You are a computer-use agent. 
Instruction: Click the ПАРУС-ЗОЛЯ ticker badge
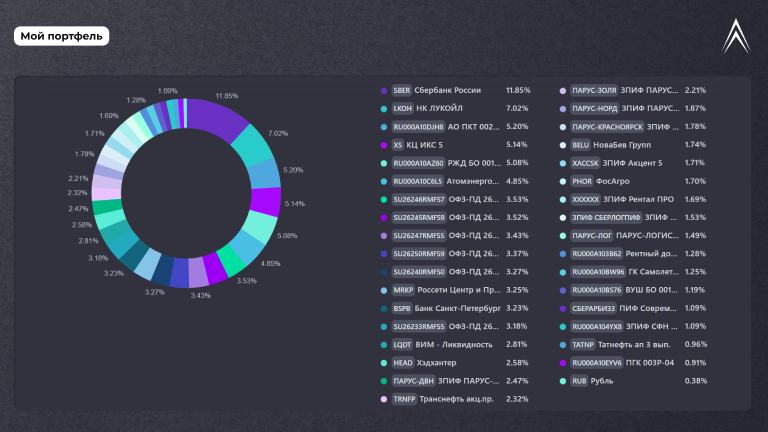594,90
